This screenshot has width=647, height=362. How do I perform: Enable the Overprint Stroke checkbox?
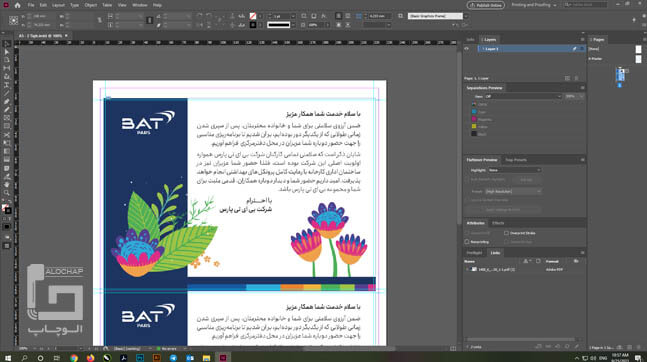[x=506, y=233]
